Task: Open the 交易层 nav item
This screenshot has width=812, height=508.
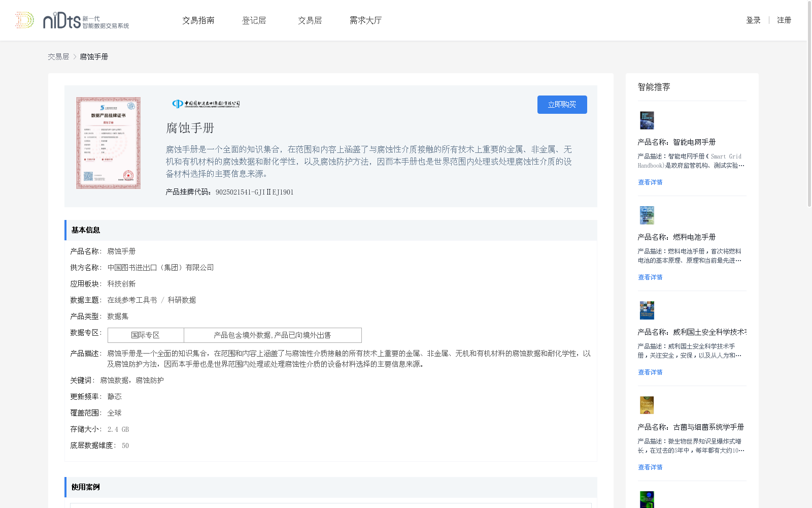Action: tap(310, 20)
